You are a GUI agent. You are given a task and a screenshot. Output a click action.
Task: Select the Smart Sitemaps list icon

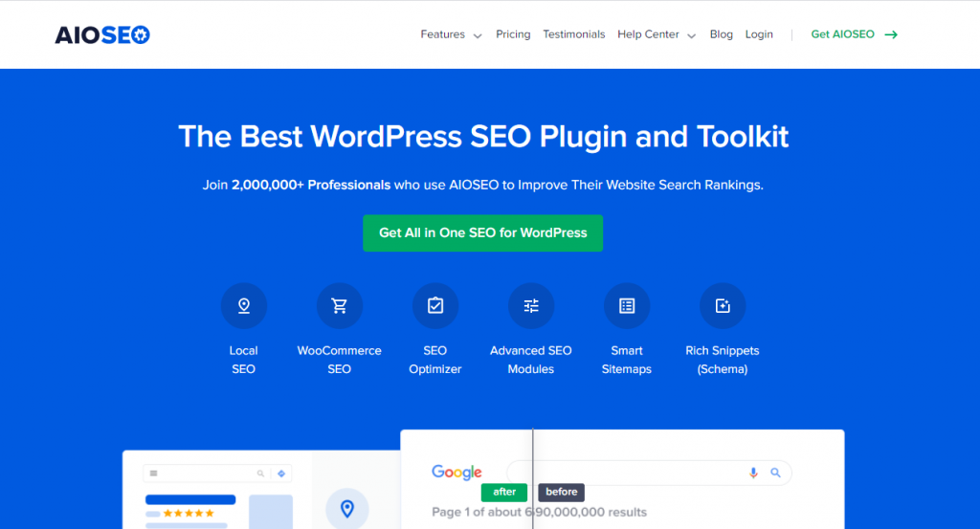click(x=626, y=306)
